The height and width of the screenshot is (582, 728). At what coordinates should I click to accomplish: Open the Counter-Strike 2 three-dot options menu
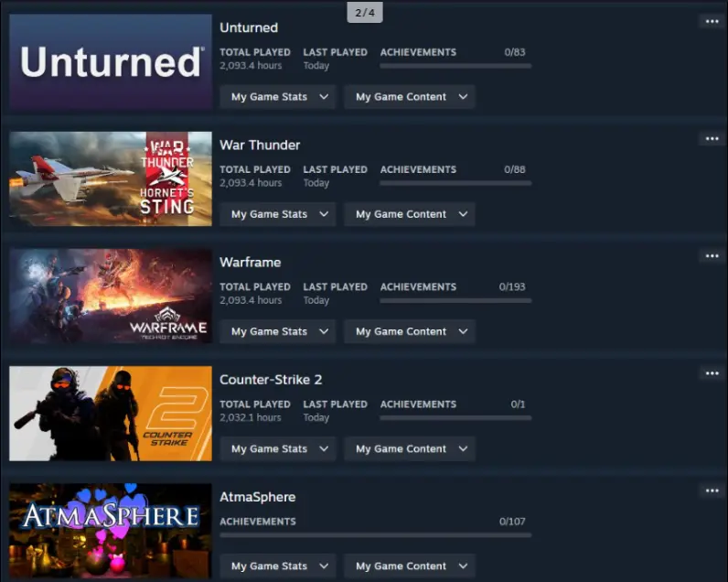tap(712, 373)
